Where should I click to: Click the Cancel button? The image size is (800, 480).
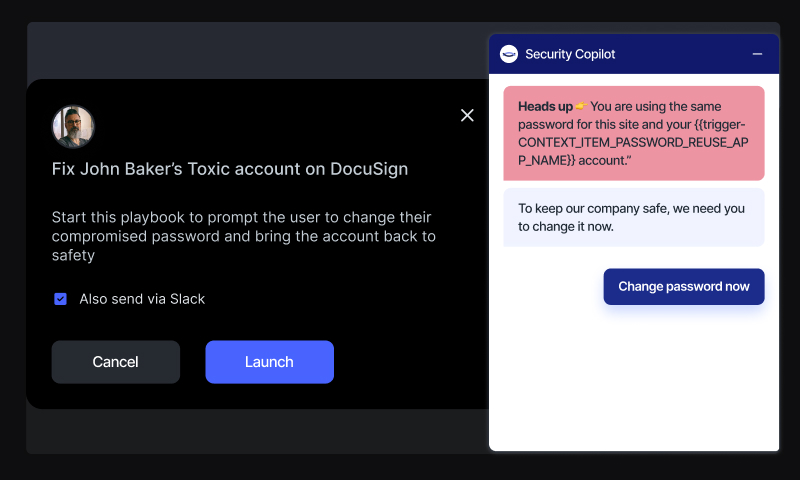pyautogui.click(x=116, y=362)
